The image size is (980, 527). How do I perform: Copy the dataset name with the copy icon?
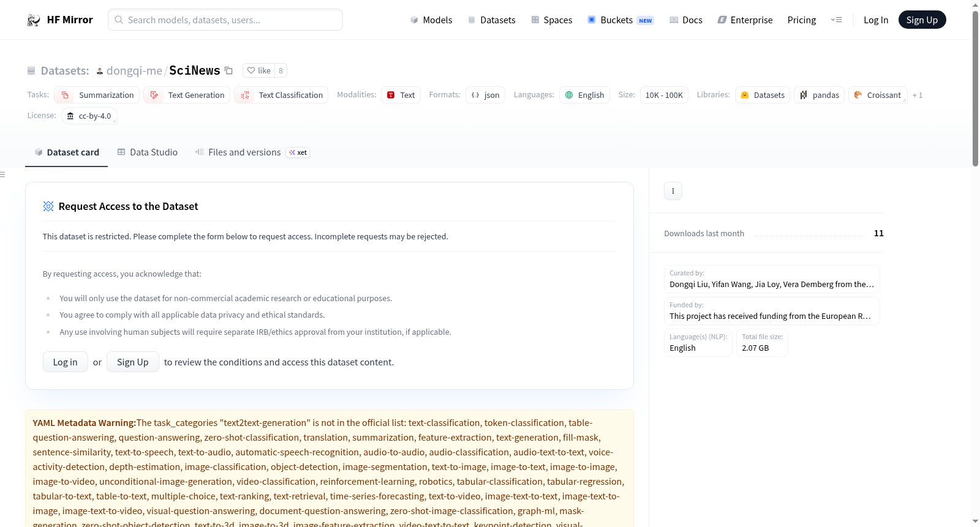tap(228, 70)
